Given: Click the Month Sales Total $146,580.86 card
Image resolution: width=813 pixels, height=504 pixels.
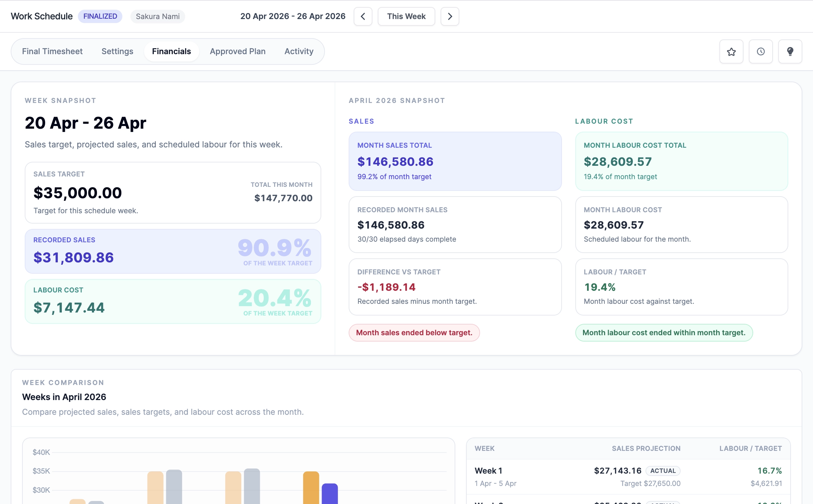Looking at the screenshot, I should point(455,161).
